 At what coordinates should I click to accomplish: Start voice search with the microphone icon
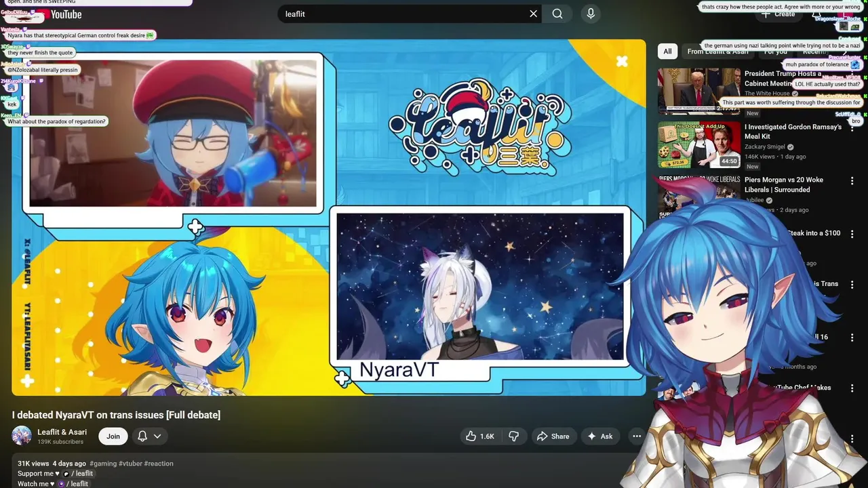tap(591, 14)
